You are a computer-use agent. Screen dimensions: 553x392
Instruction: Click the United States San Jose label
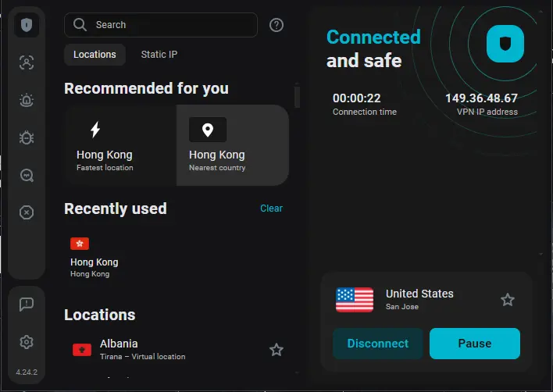click(419, 300)
